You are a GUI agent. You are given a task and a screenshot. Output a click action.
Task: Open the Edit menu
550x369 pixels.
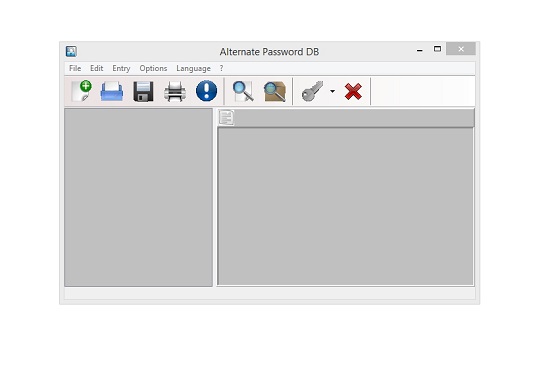pos(96,68)
